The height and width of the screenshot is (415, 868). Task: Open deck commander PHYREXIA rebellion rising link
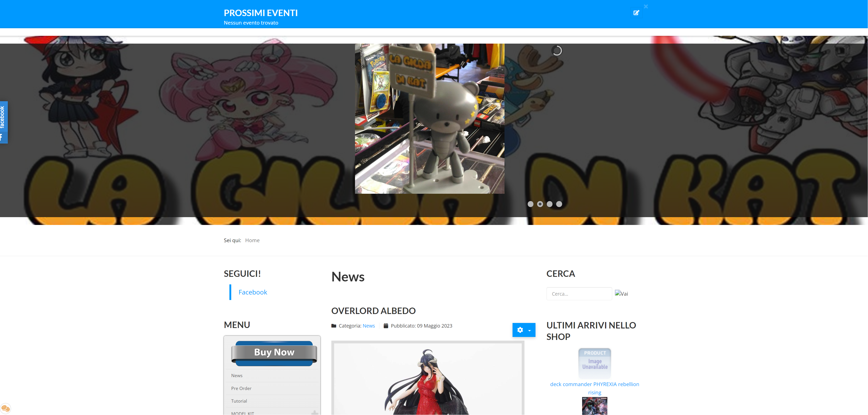point(594,388)
